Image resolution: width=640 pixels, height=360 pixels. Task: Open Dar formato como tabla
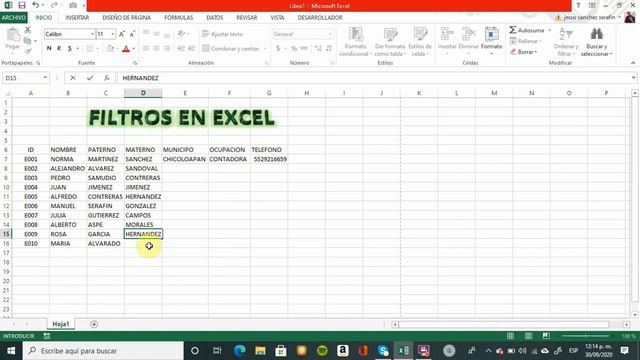click(390, 42)
